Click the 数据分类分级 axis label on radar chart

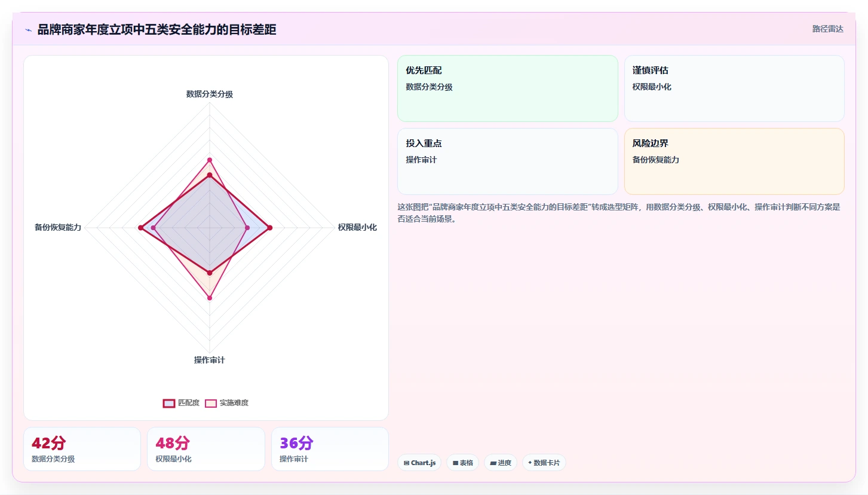210,94
